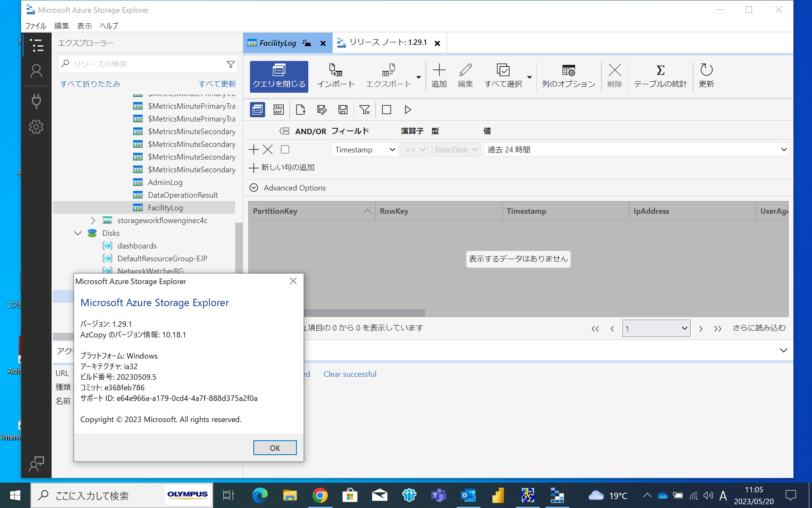Click OK in the About dialog
812x508 pixels.
point(274,447)
